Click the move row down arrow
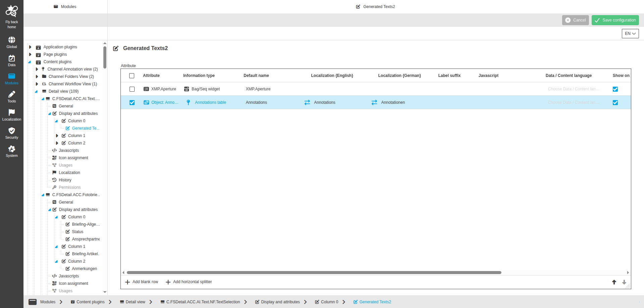 (624, 282)
